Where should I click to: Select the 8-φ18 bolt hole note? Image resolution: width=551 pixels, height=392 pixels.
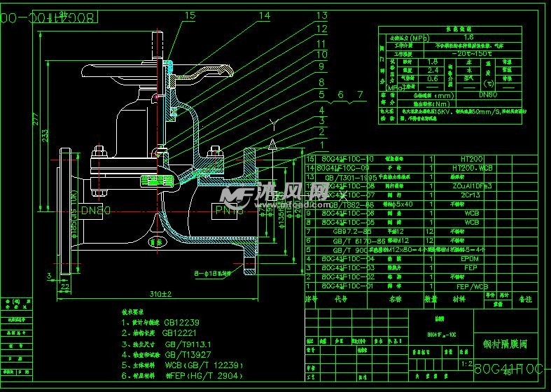click(x=213, y=272)
